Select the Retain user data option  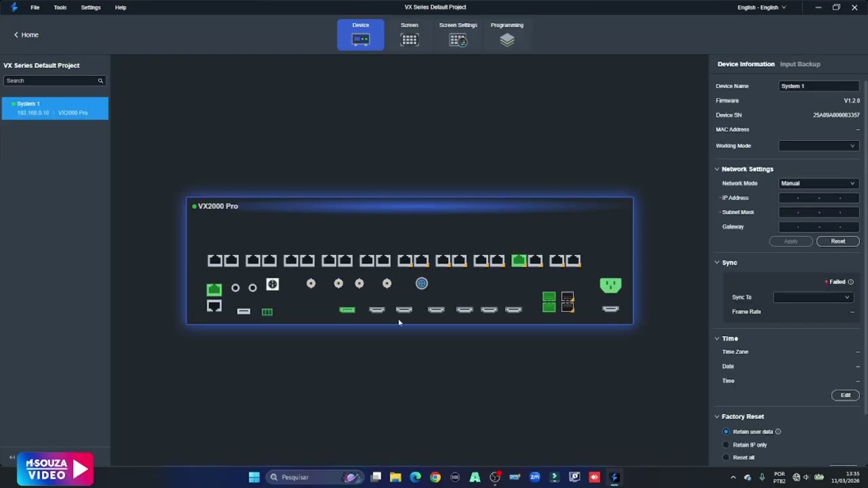pyautogui.click(x=726, y=432)
